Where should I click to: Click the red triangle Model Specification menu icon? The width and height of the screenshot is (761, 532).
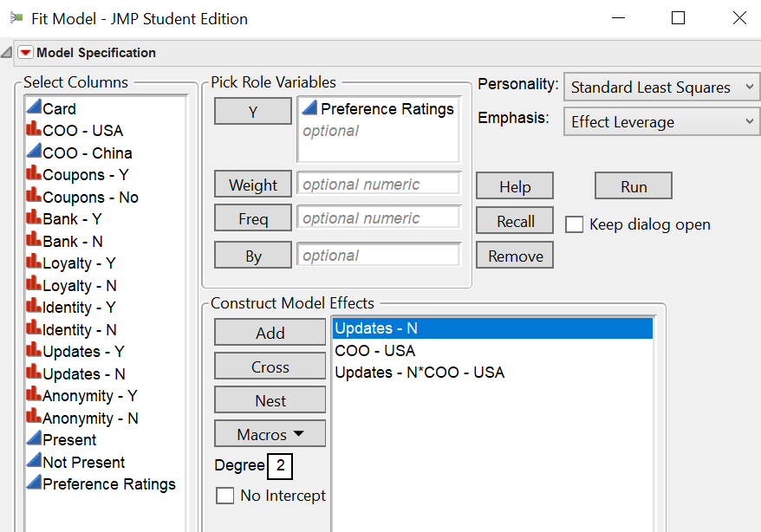(25, 53)
